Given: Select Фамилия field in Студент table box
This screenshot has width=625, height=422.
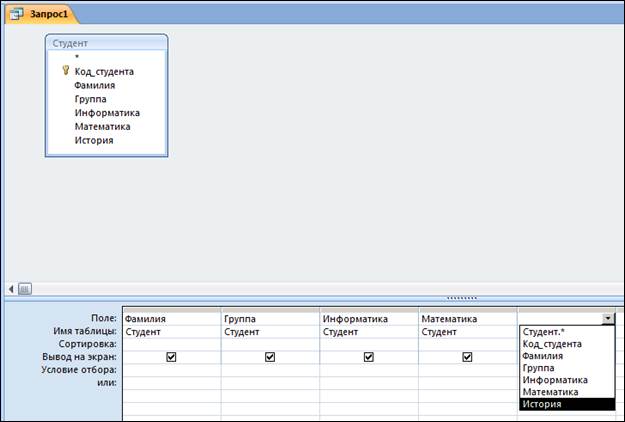Looking at the screenshot, I should point(94,85).
